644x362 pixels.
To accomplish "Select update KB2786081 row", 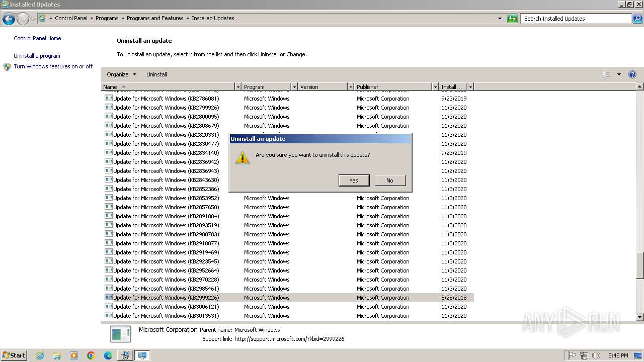I will [x=287, y=99].
